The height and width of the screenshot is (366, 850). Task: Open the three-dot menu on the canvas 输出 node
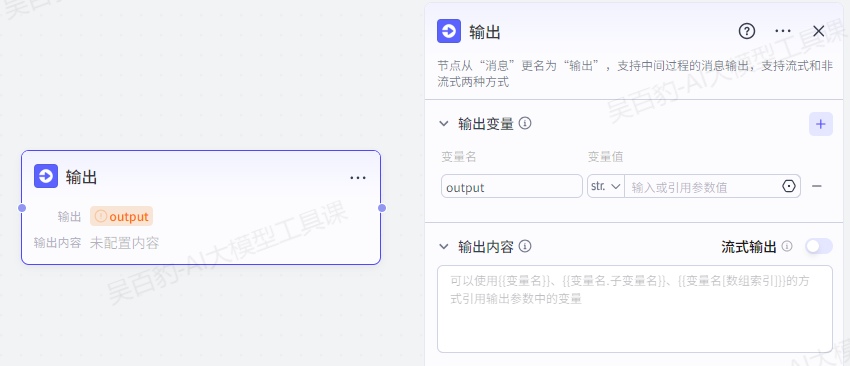[x=358, y=177]
